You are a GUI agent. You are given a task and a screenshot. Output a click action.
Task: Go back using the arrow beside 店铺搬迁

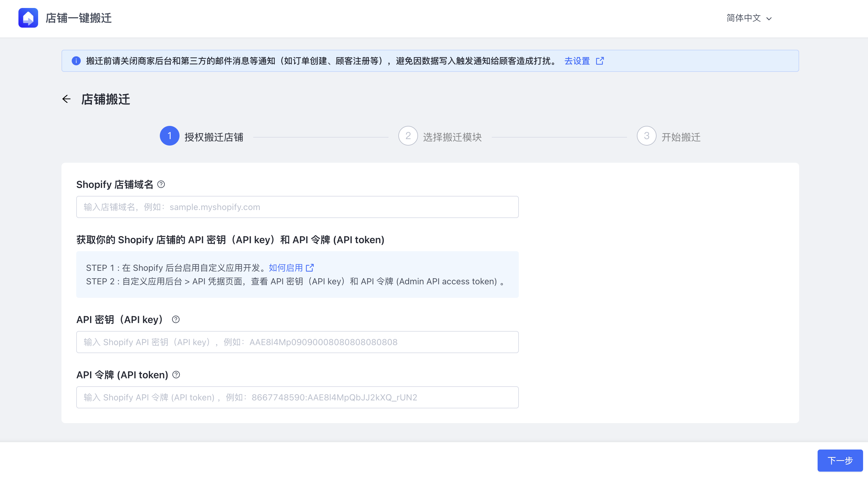point(66,99)
